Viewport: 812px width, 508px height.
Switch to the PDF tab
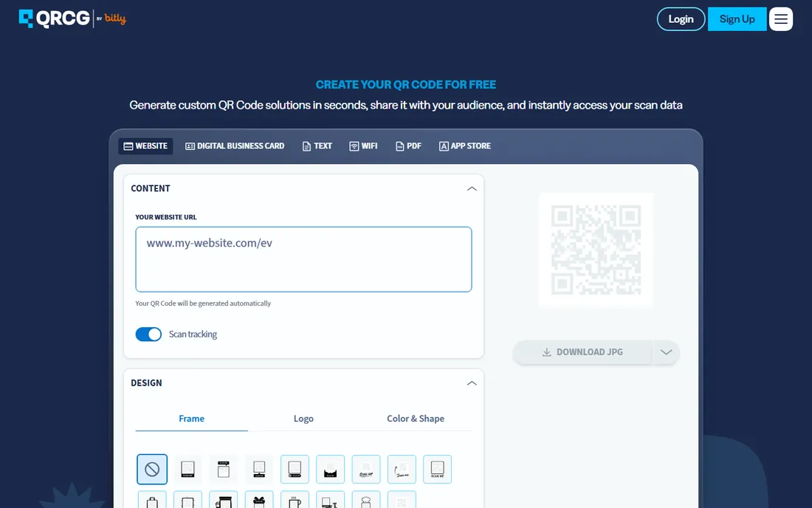(409, 146)
